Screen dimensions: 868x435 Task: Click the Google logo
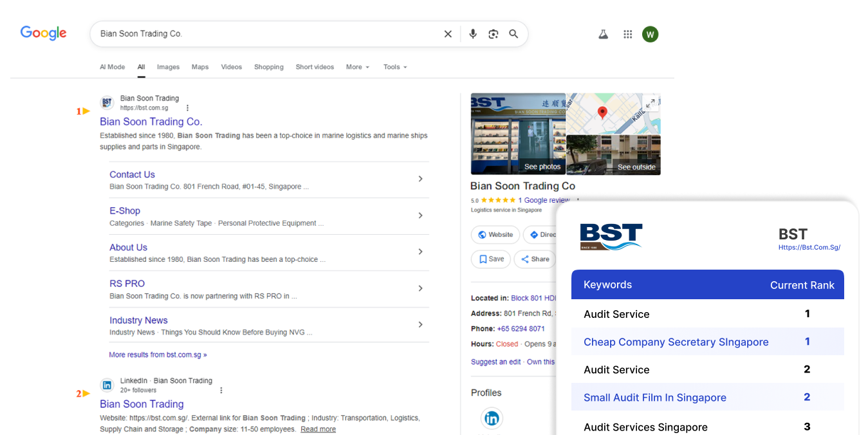pos(43,33)
